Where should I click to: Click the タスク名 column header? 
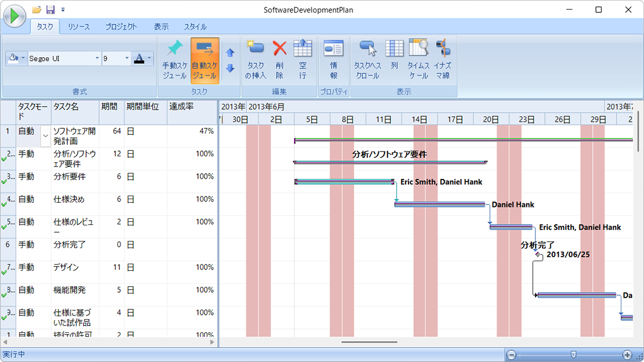click(x=75, y=112)
